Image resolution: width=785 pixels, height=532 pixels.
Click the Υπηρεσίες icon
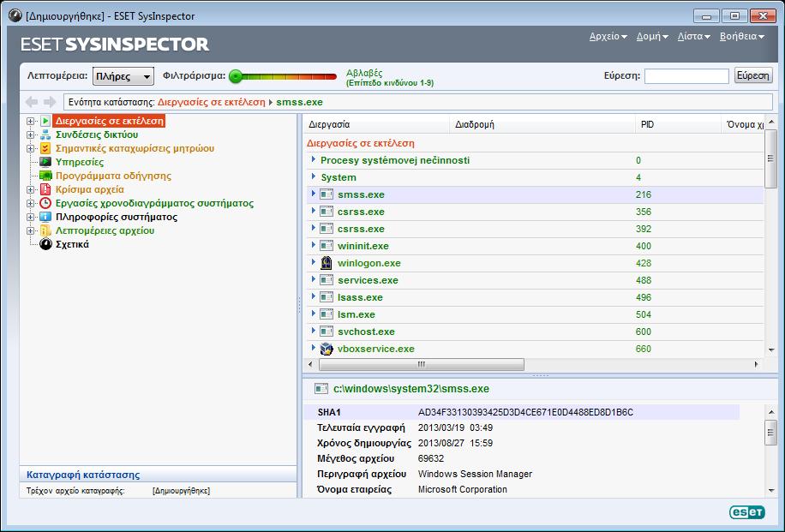pos(45,162)
